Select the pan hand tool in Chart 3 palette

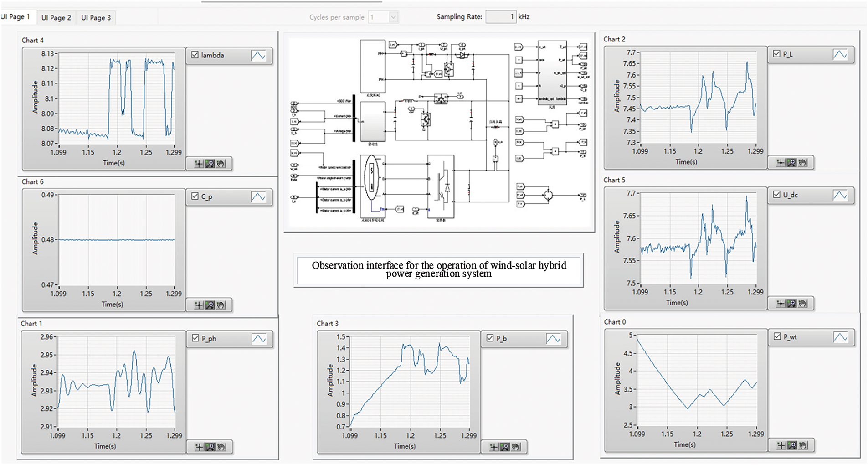[x=516, y=447]
